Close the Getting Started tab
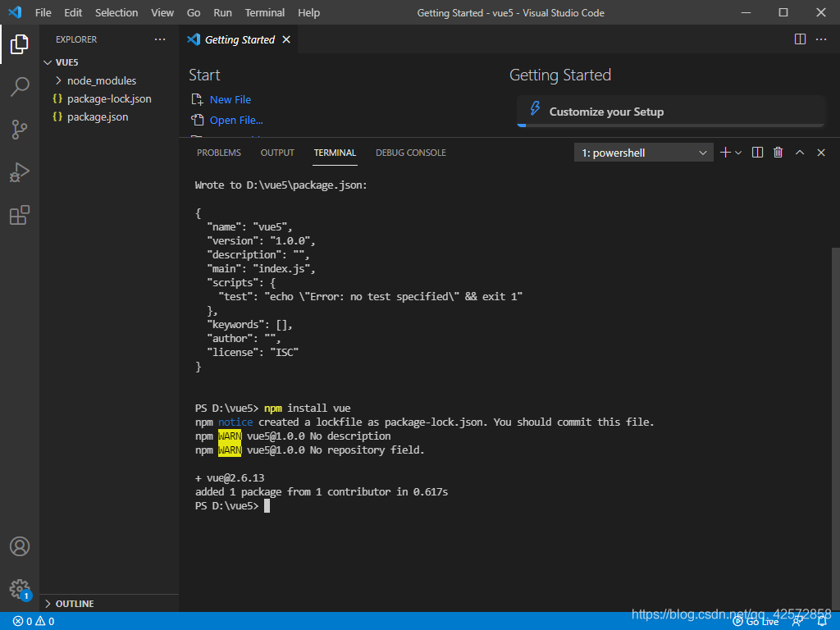Image resolution: width=840 pixels, height=630 pixels. tap(286, 39)
